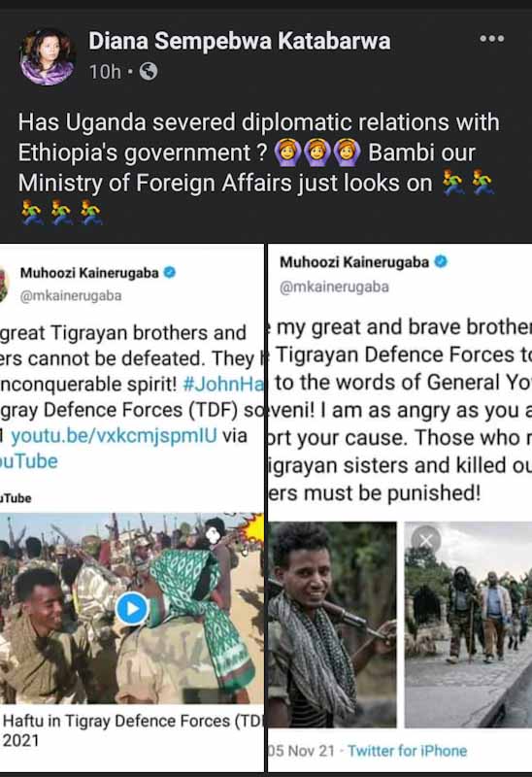532x777 pixels.
Task: Open Diana Sempebwa Katabarwa's profile name
Action: (240, 41)
